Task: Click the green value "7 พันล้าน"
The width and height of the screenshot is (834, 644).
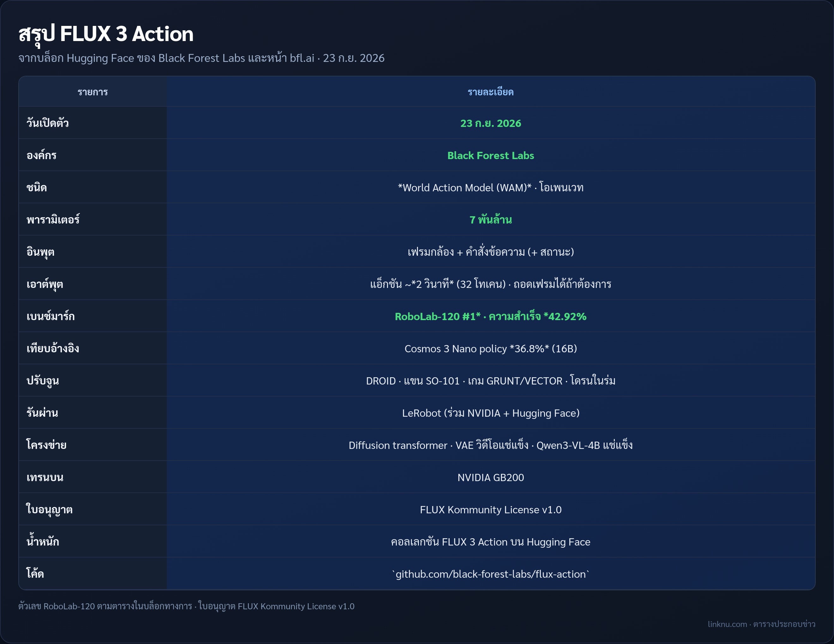Action: click(x=490, y=220)
